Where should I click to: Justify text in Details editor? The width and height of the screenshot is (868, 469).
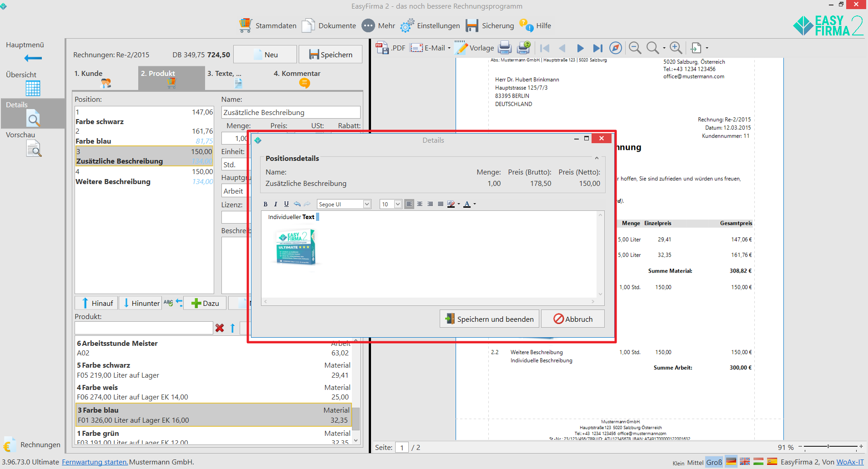[441, 204]
